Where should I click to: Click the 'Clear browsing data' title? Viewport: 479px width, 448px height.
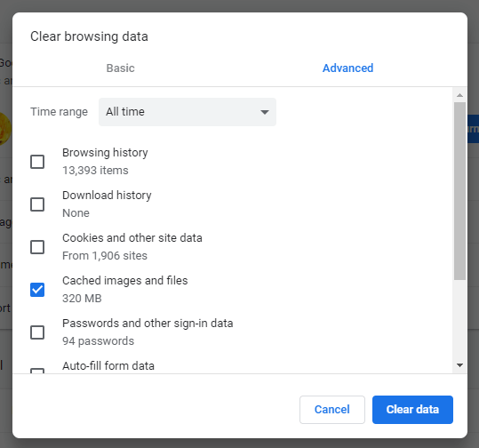89,36
